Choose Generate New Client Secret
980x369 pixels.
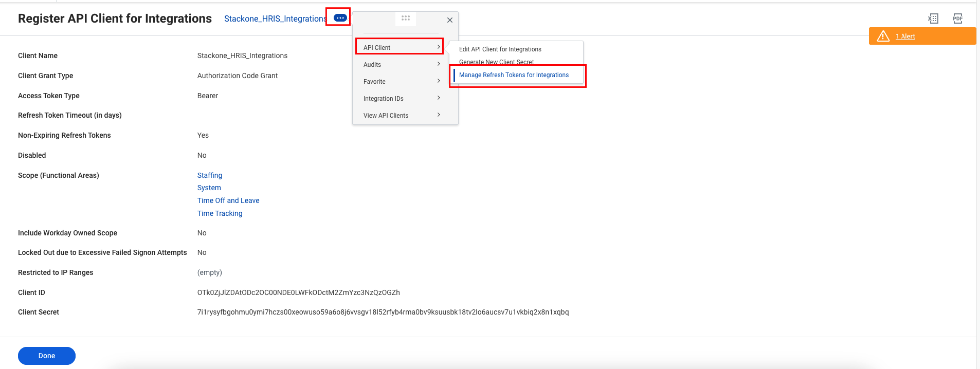click(497, 62)
